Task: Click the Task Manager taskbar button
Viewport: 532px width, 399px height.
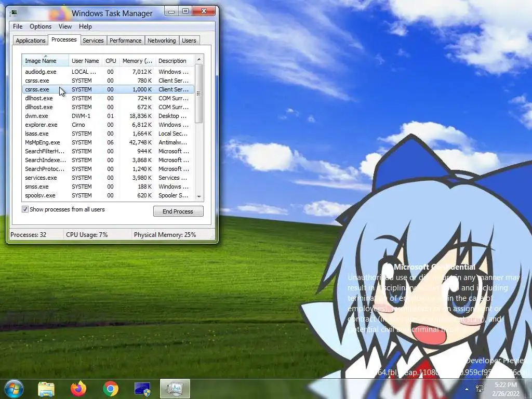Action: [x=175, y=389]
